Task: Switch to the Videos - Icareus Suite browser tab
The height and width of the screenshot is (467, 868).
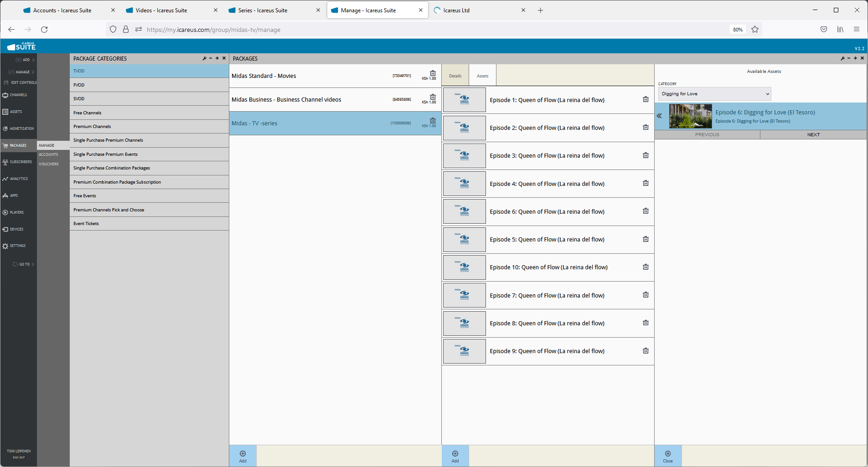Action: (161, 10)
